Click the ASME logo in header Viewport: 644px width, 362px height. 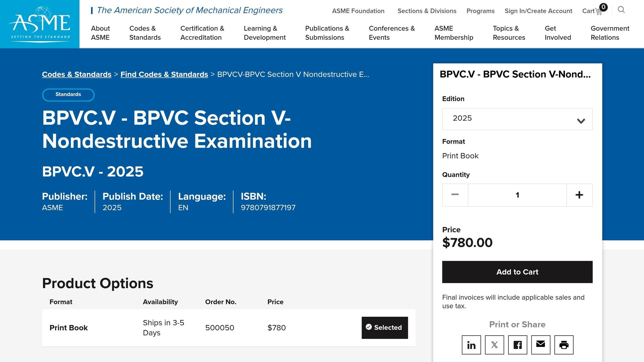pyautogui.click(x=40, y=24)
